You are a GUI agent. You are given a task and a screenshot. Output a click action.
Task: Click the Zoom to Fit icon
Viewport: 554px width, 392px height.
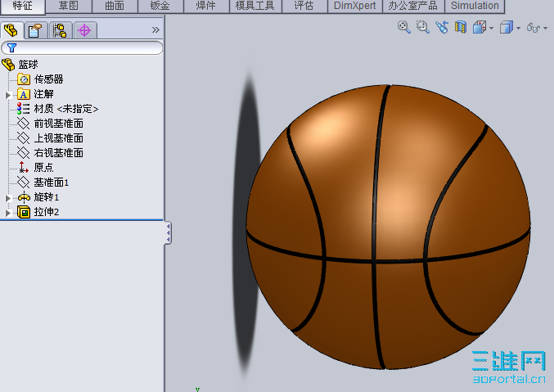404,27
